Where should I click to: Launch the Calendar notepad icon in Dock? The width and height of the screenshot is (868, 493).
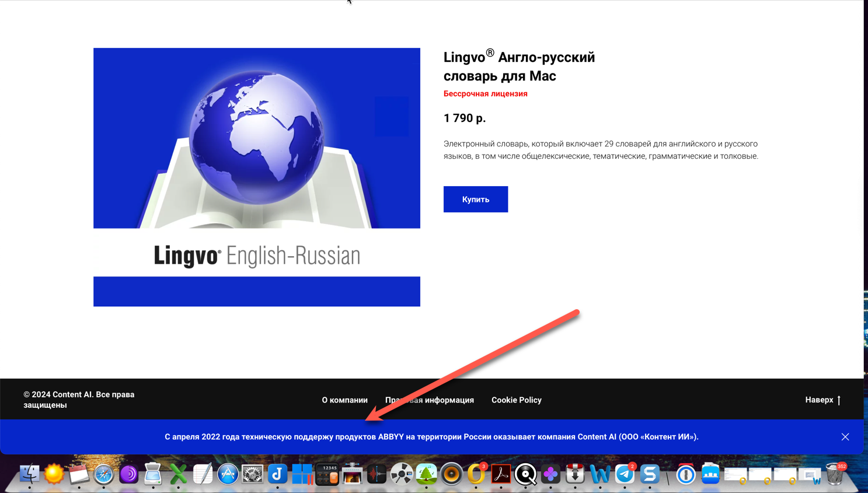click(x=79, y=474)
